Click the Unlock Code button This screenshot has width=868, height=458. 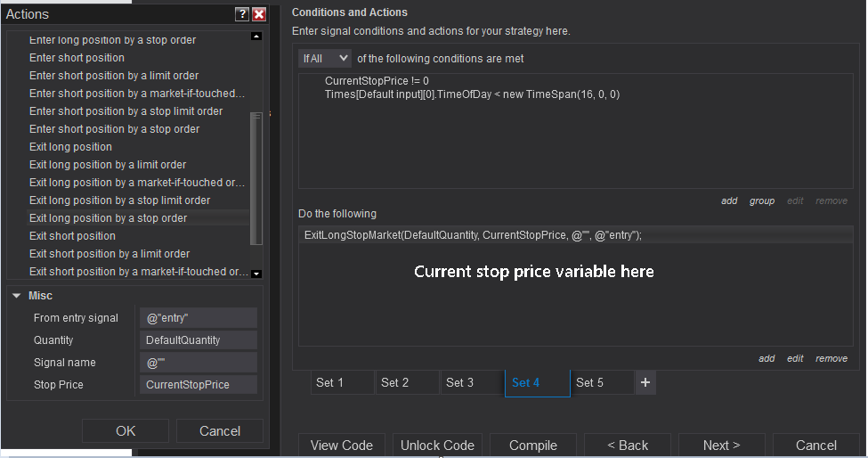click(x=437, y=445)
